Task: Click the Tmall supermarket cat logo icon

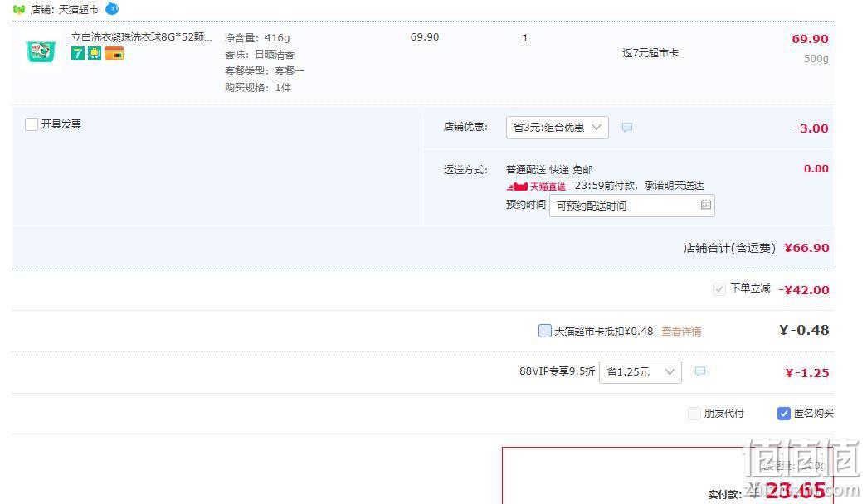Action: (19, 9)
